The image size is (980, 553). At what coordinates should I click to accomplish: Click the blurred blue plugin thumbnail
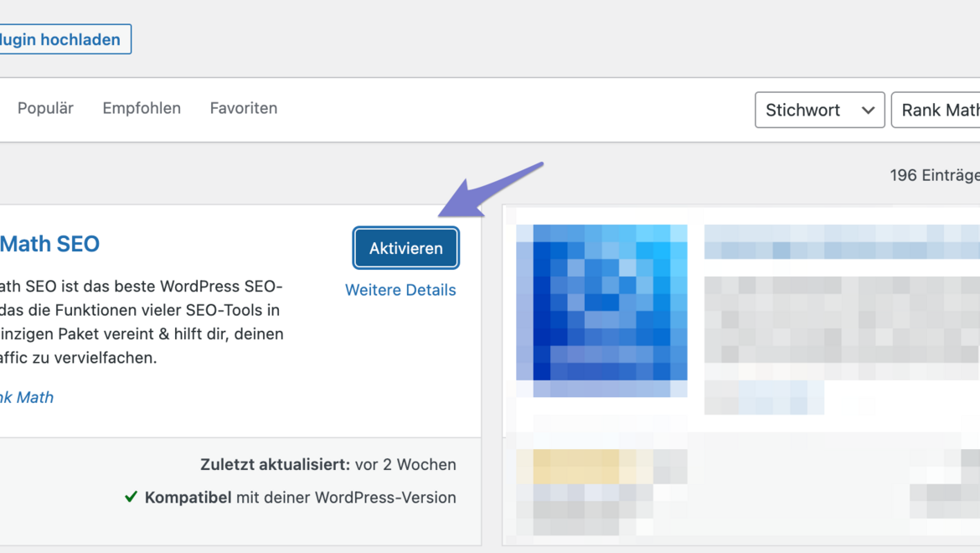[601, 311]
